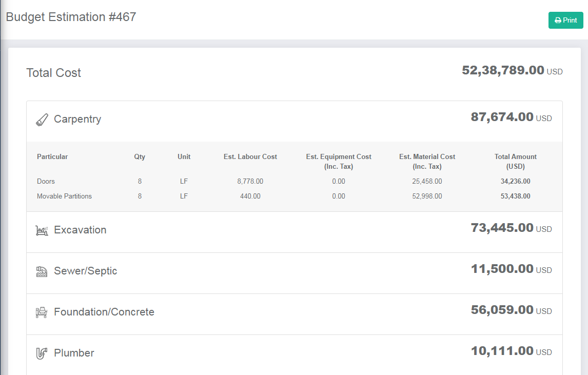Click the Est. Labour Cost header

[250, 157]
